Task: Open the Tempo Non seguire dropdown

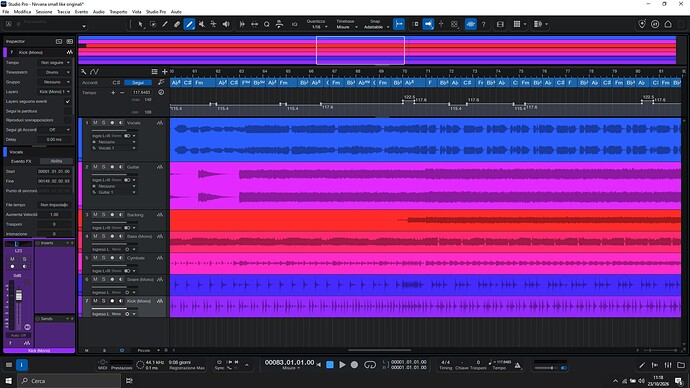Action: click(55, 62)
